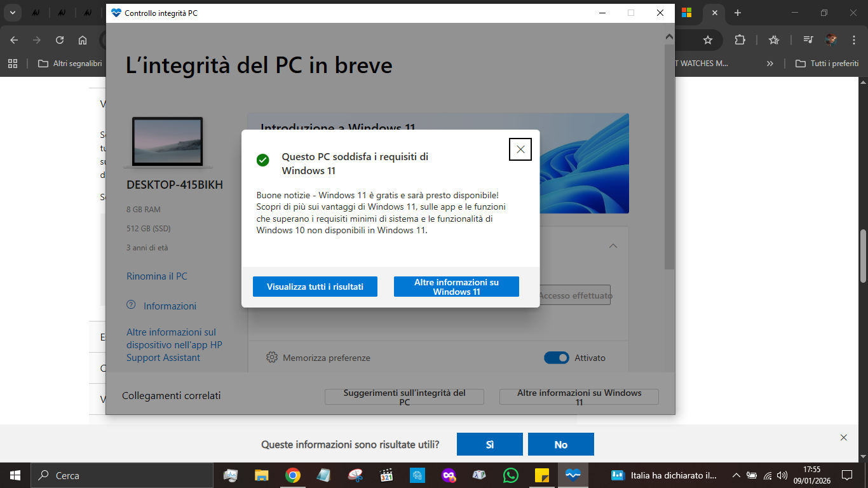Click the Memorizza preferenze gear icon
Viewport: 868px width, 488px height.
272,357
